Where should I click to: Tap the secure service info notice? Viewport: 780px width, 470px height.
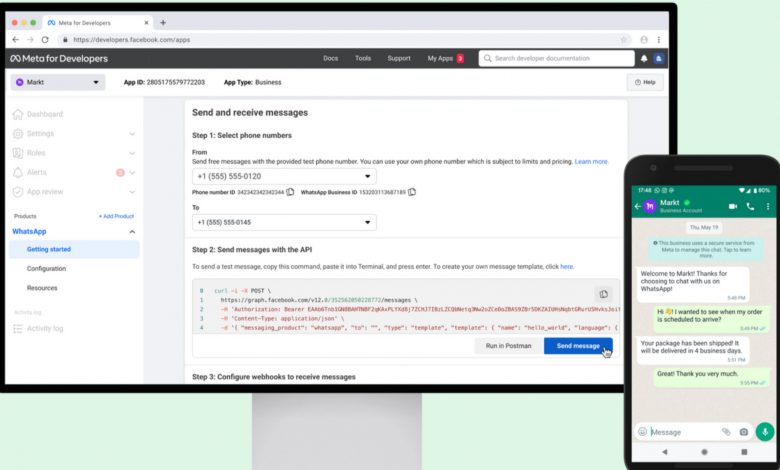coord(705,249)
